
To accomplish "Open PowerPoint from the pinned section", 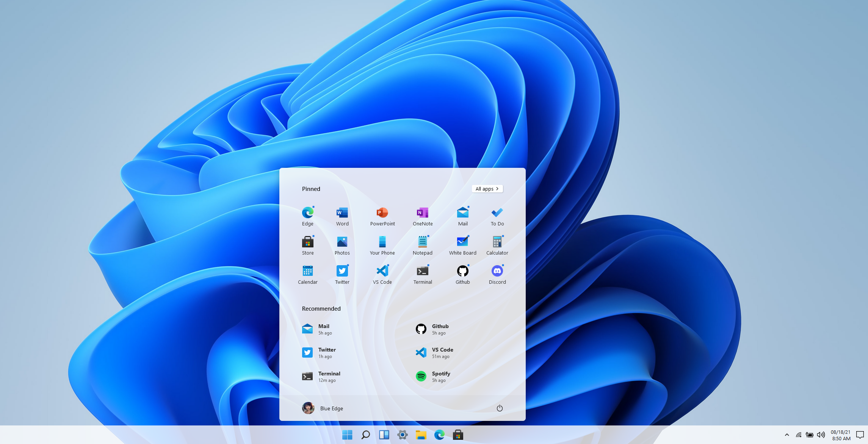I will [x=382, y=215].
